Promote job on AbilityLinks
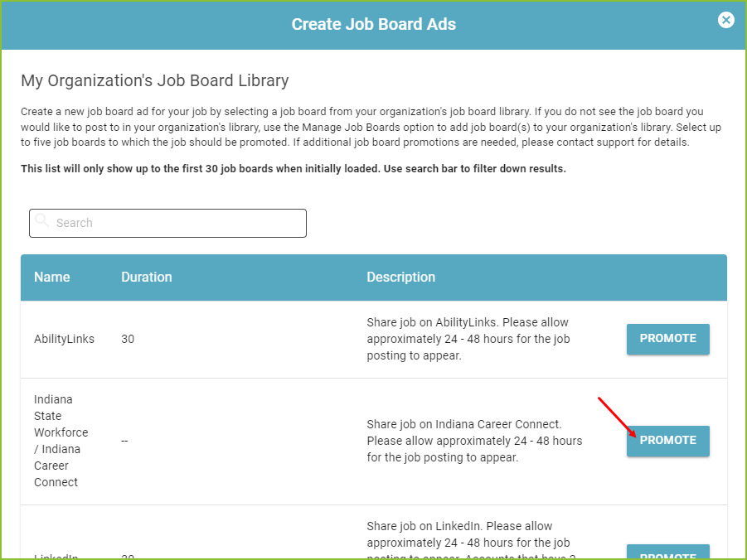Viewport: 747px width, 560px height. 667,339
